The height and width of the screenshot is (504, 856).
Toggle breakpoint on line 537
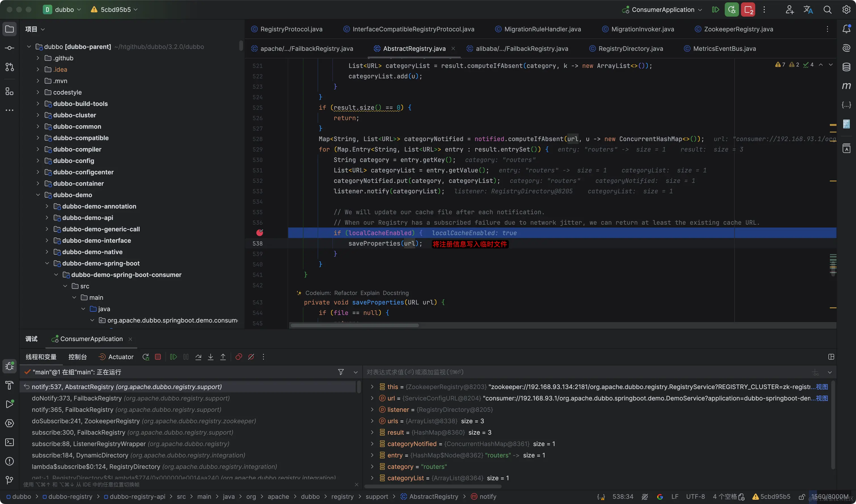pos(260,233)
